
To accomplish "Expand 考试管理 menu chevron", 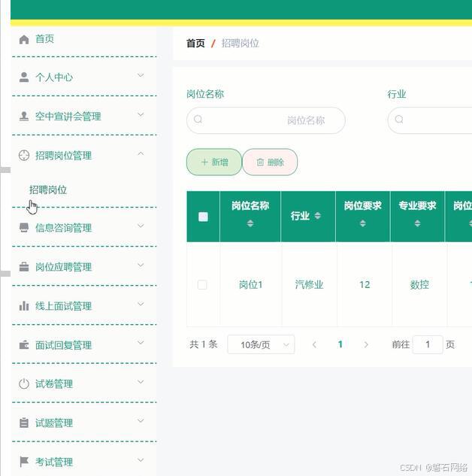I will click(x=141, y=460).
